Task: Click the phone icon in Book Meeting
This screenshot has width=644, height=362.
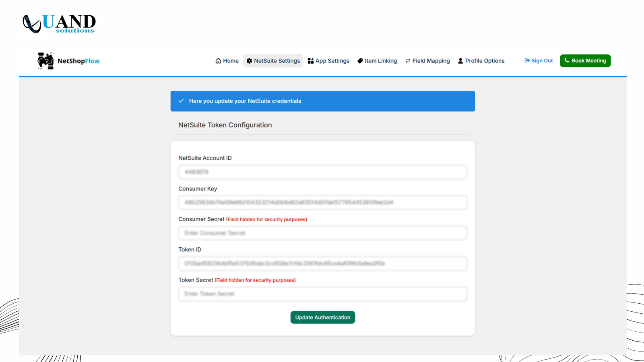Action: pos(567,60)
